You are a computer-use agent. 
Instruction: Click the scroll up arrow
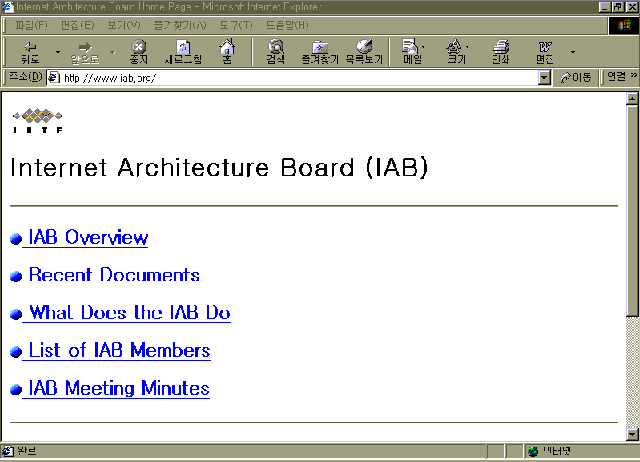tap(632, 99)
